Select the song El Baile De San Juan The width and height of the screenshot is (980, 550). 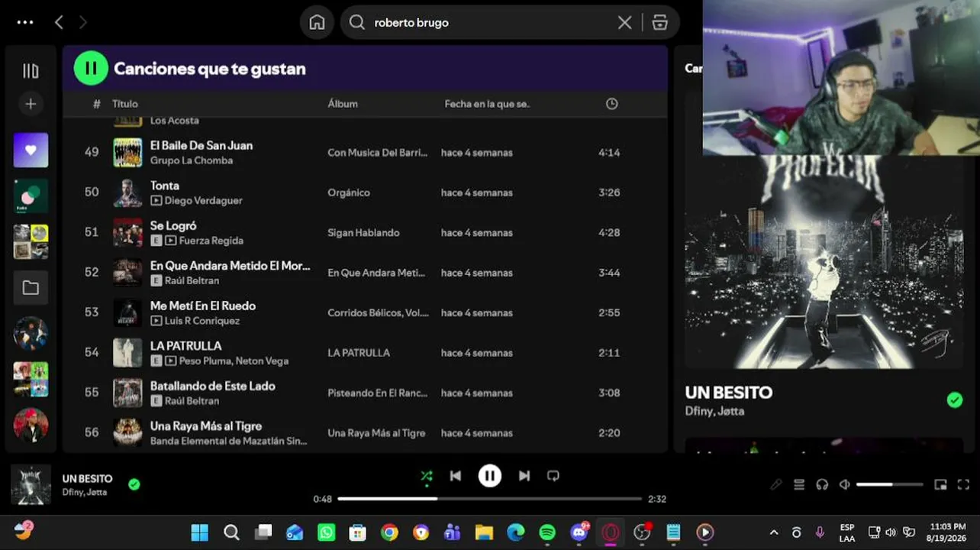tap(201, 145)
